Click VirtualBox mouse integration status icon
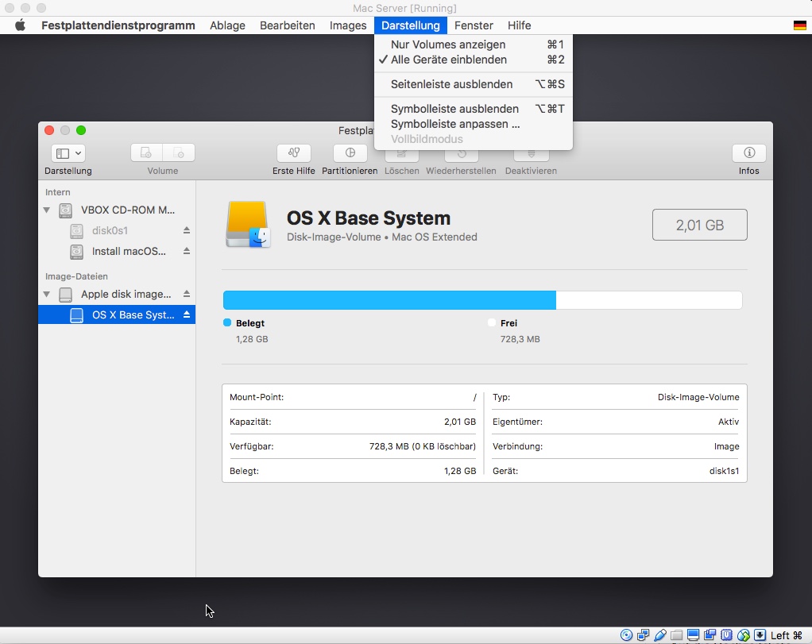Image resolution: width=812 pixels, height=644 pixels. tap(743, 635)
